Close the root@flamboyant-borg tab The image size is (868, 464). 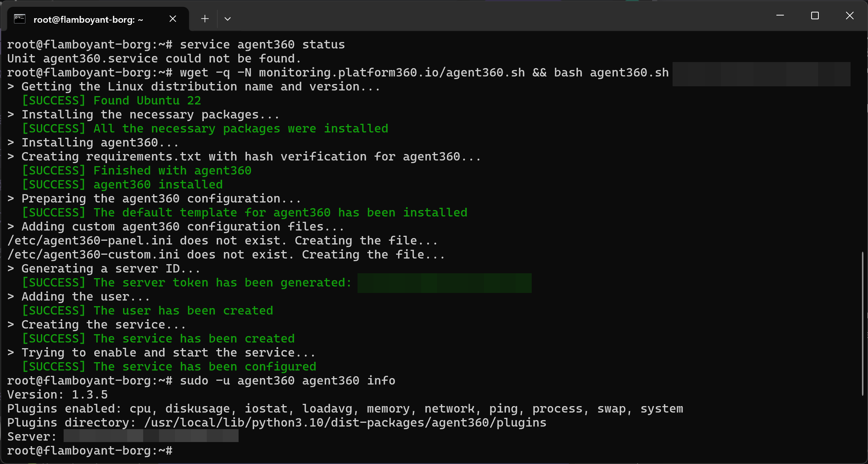tap(173, 19)
